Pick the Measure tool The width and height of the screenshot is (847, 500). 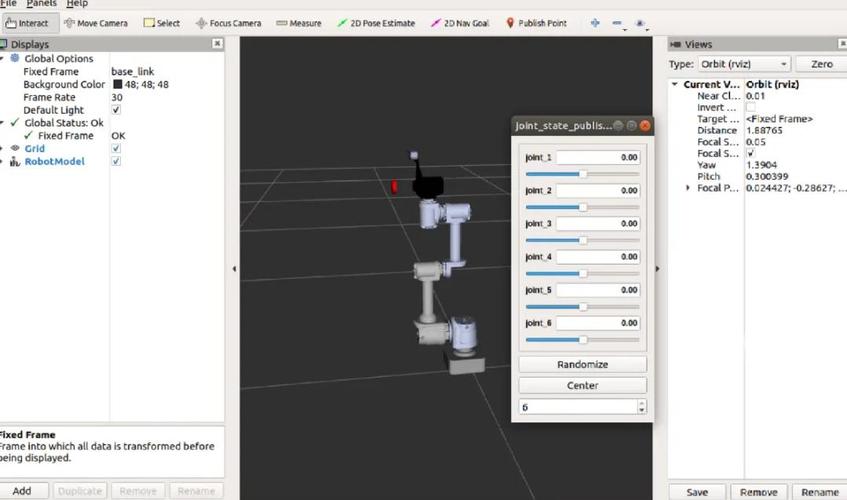pos(298,23)
